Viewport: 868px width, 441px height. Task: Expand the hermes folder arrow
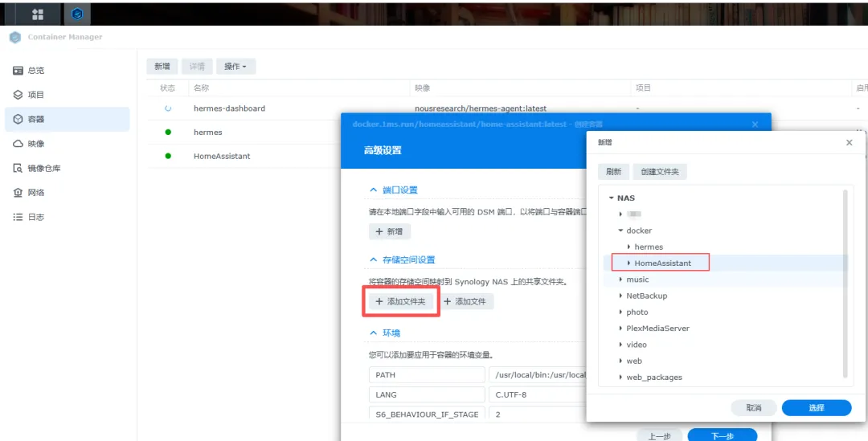pos(628,247)
